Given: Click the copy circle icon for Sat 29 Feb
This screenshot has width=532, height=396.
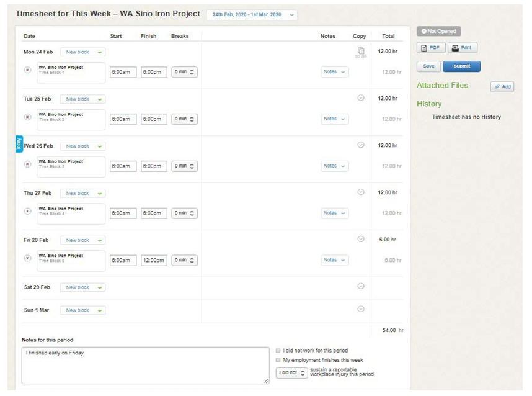Looking at the screenshot, I should [361, 286].
